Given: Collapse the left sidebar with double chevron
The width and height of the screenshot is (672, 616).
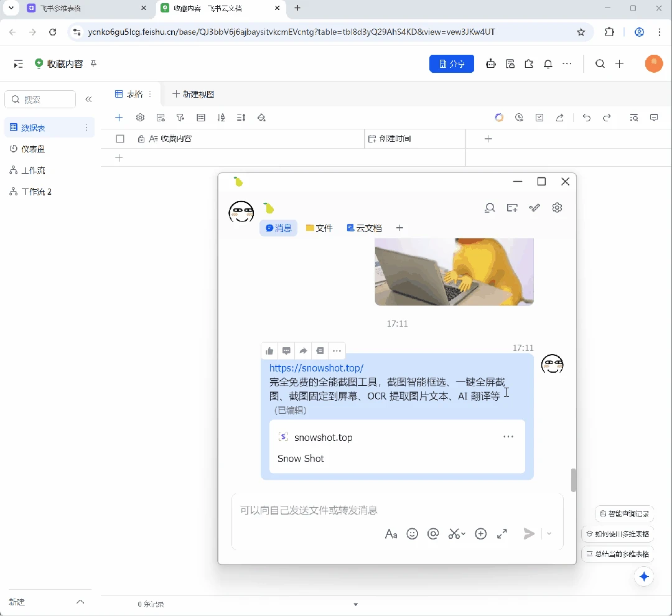Looking at the screenshot, I should coord(89,100).
